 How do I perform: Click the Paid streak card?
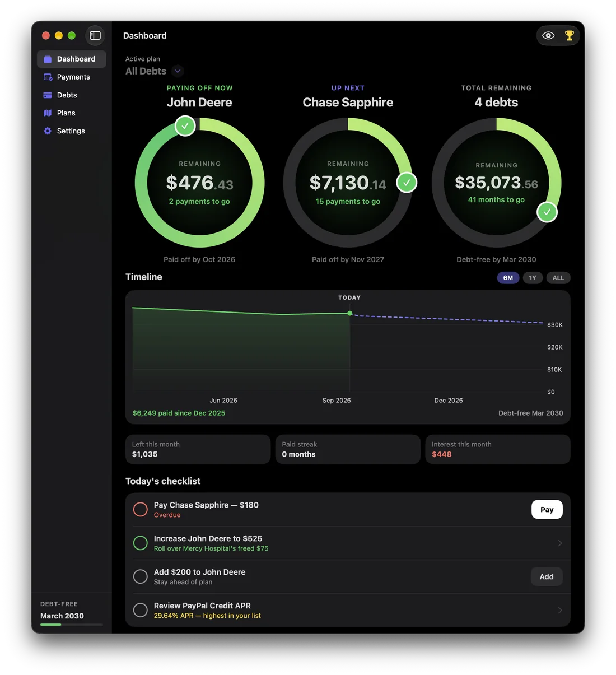(348, 449)
